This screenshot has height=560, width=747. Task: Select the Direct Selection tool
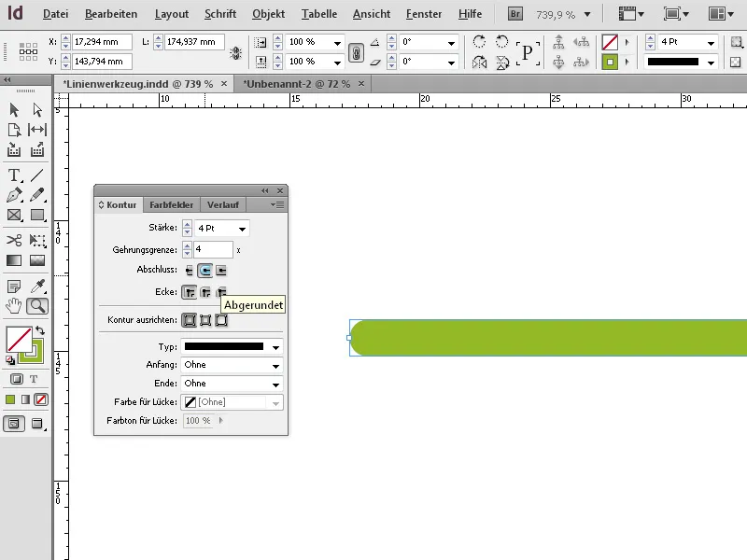[x=37, y=110]
